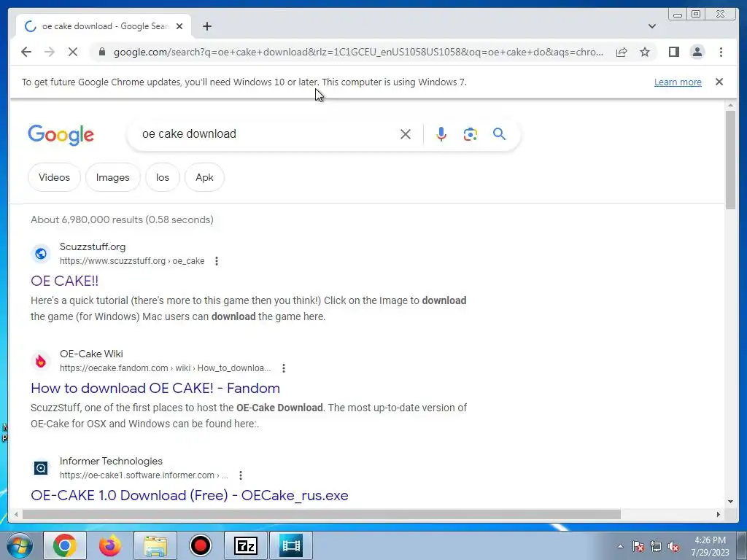Open options for Scuzzstuff.org result

coord(217,261)
